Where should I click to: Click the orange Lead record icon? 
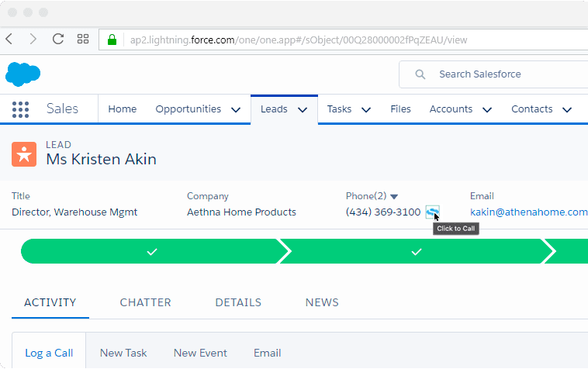[x=24, y=153]
